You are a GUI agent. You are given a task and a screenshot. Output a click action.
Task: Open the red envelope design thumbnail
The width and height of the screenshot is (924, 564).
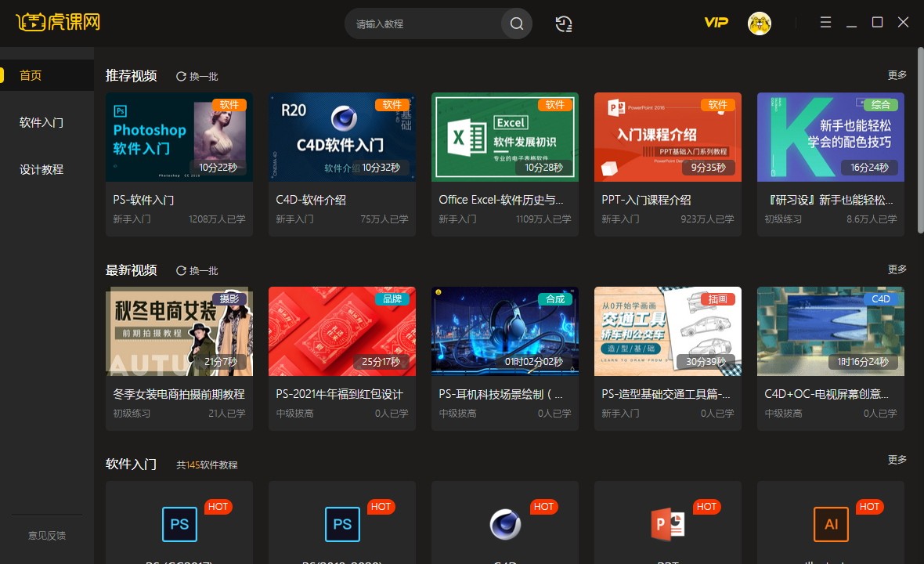[x=341, y=331]
